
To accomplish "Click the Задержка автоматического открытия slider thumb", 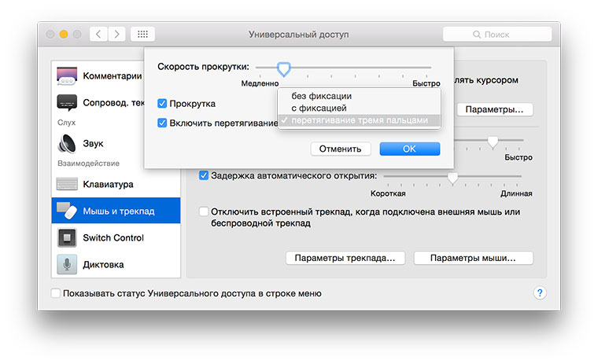I will (x=452, y=178).
